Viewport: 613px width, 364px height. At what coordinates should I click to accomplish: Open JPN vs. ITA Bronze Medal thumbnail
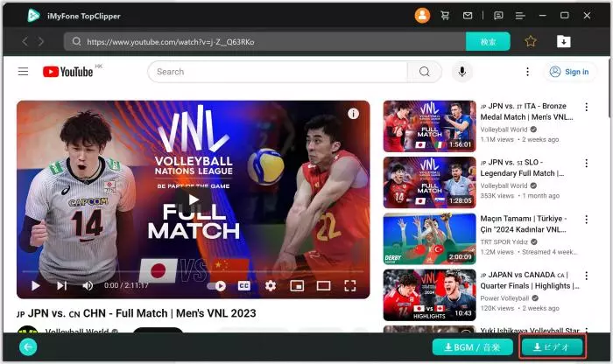click(x=429, y=126)
